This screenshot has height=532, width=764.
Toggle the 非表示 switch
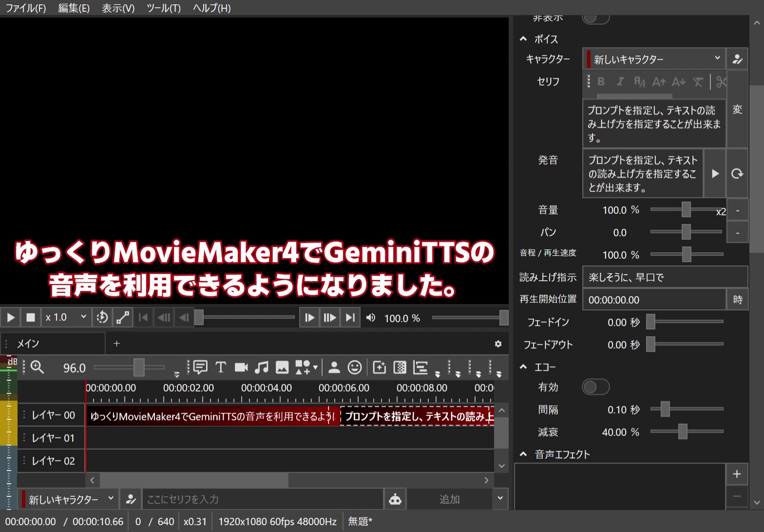click(x=596, y=18)
